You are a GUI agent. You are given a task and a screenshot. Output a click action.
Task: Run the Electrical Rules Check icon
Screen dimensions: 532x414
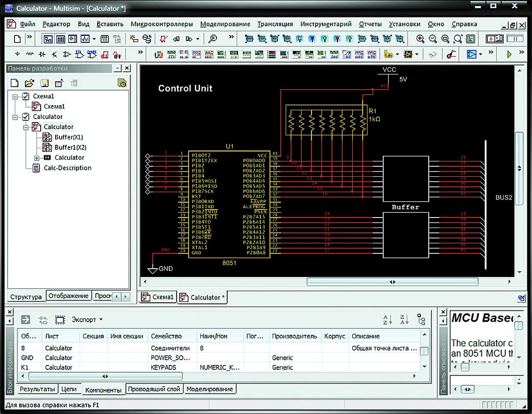(164, 39)
